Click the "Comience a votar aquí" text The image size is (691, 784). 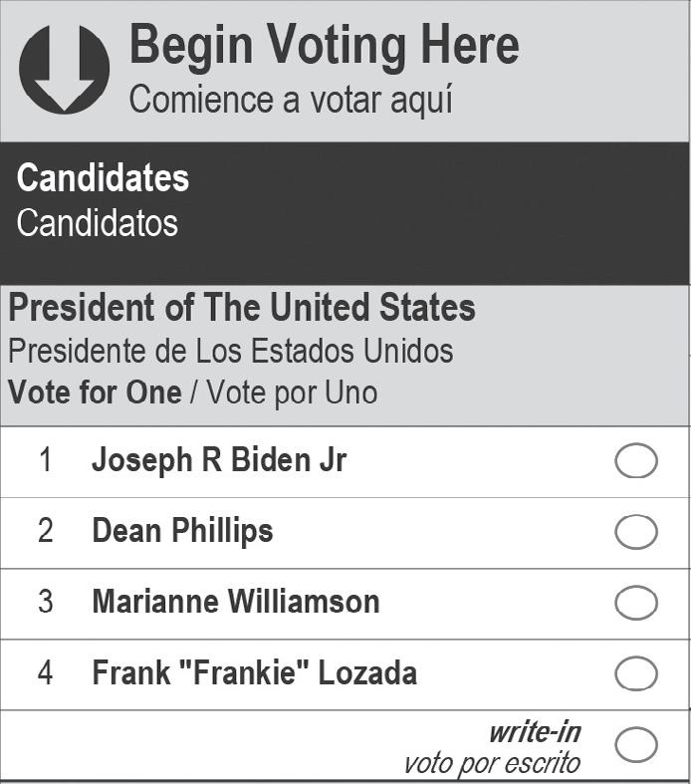pyautogui.click(x=291, y=100)
